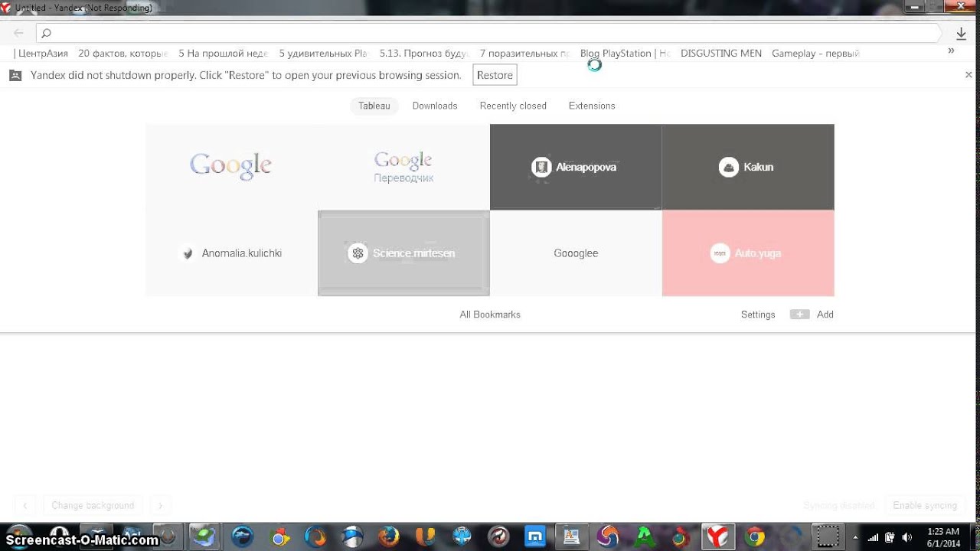Open Blog PlayStation bookmark
This screenshot has height=551, width=980.
(625, 53)
